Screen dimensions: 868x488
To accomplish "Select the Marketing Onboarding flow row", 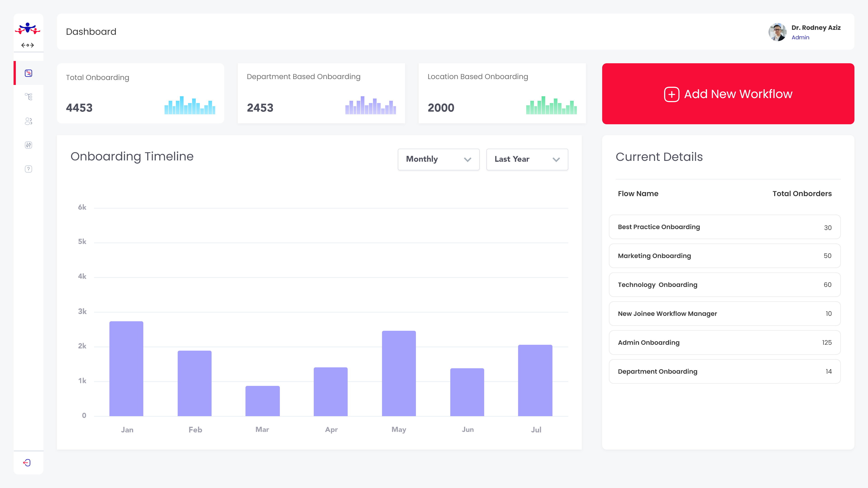I will pyautogui.click(x=724, y=256).
